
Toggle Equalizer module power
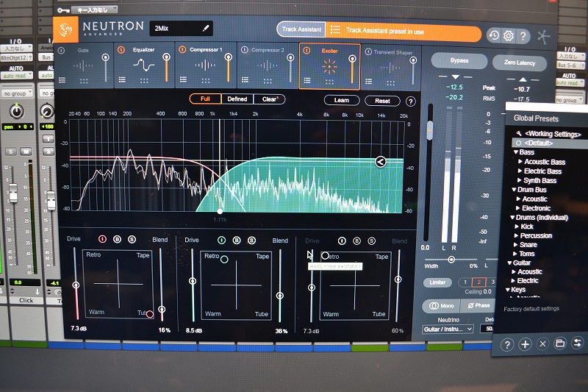[x=121, y=49]
